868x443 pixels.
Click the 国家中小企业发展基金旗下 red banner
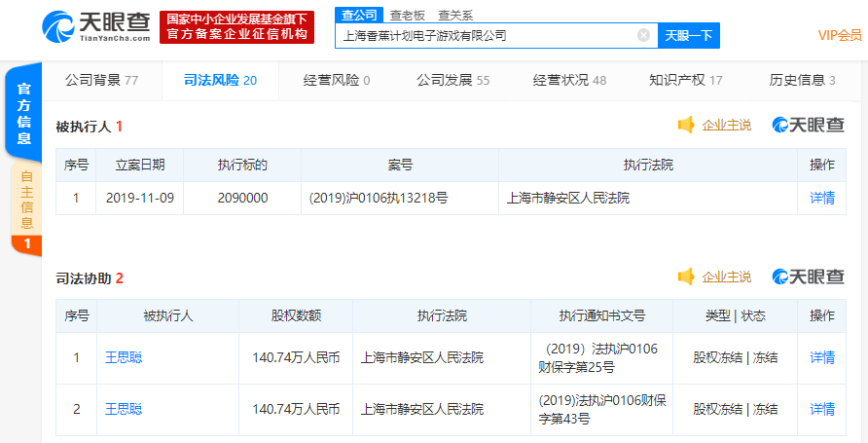(x=236, y=27)
